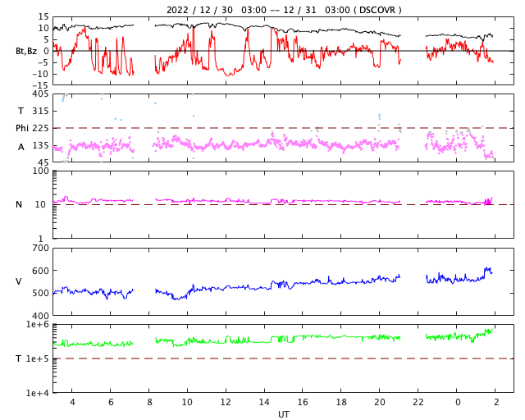Click the '0' tick on the Bt,Bz axis

point(46,51)
